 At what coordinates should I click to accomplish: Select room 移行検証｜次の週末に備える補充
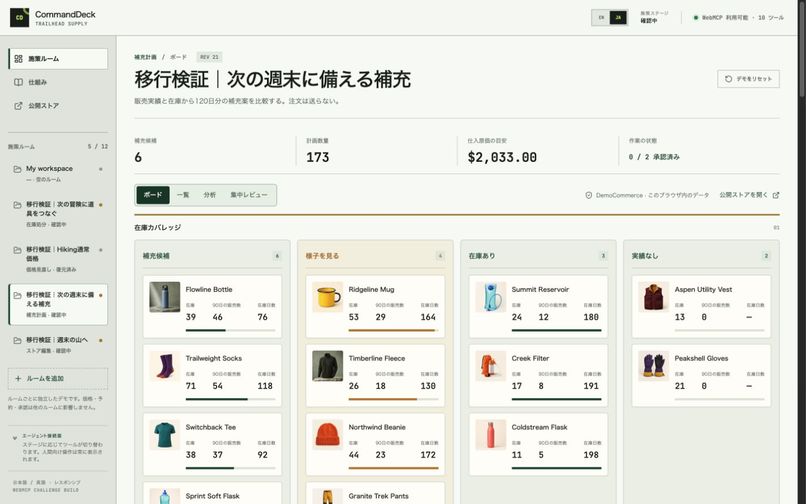tap(58, 304)
